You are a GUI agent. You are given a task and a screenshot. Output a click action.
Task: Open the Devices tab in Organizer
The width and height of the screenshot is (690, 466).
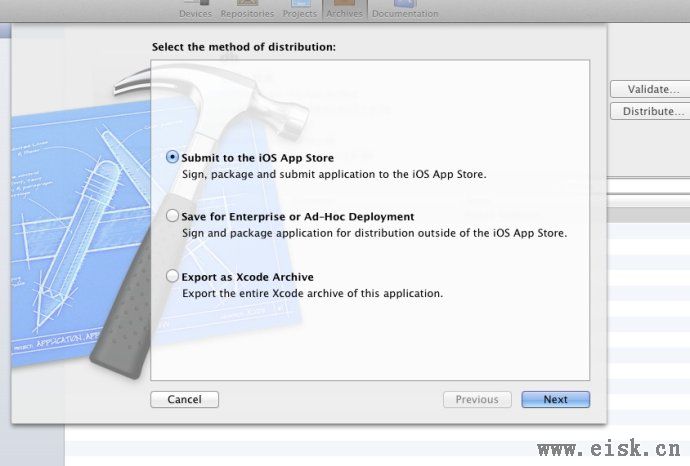click(x=195, y=9)
